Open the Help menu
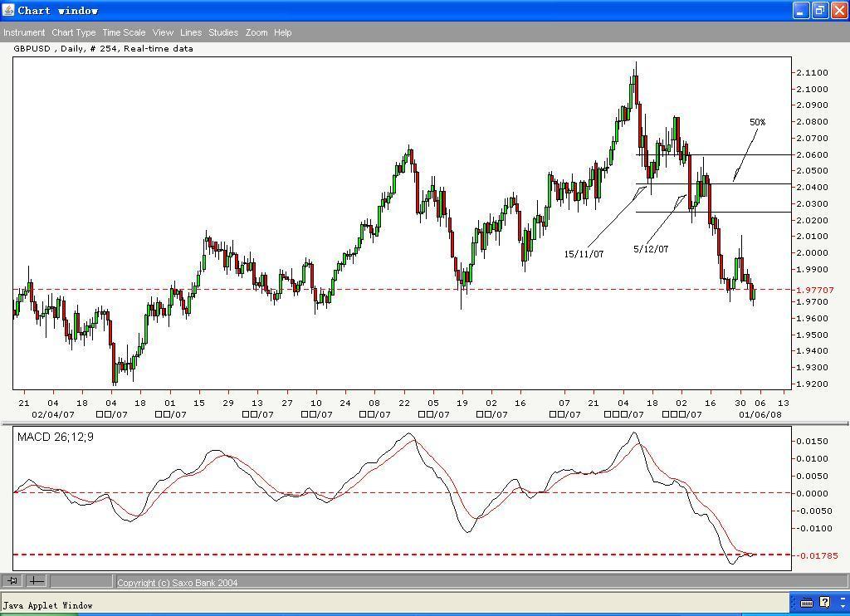Image resolution: width=850 pixels, height=616 pixels. (x=282, y=32)
